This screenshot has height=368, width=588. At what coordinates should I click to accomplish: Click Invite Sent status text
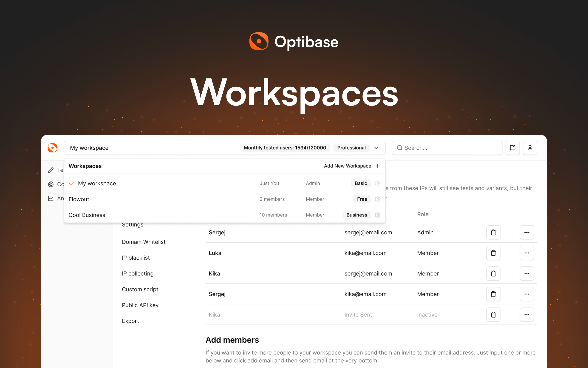click(358, 315)
